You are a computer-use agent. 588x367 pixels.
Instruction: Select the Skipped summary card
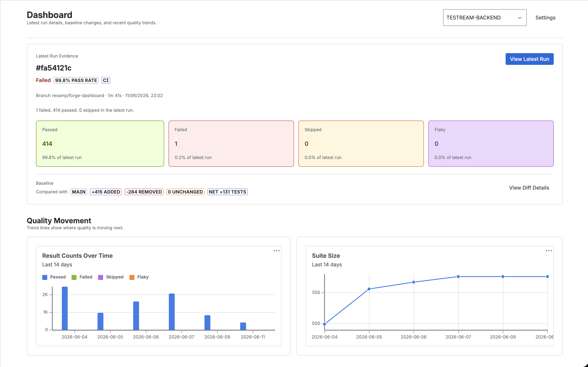pyautogui.click(x=361, y=144)
